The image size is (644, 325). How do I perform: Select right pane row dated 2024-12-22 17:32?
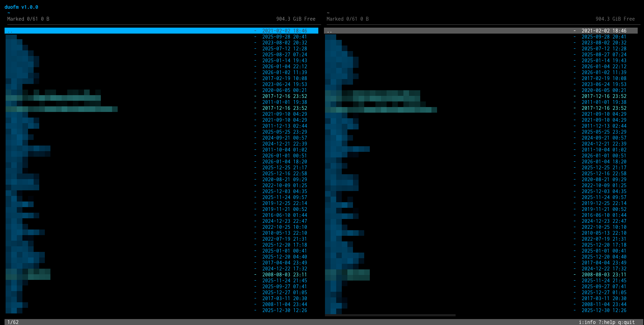point(481,269)
